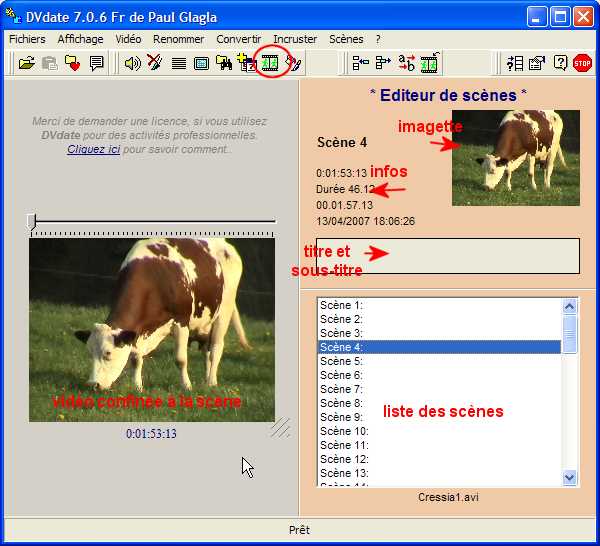Open the Affichage menu
Screen dimensions: 600x546
point(80,39)
